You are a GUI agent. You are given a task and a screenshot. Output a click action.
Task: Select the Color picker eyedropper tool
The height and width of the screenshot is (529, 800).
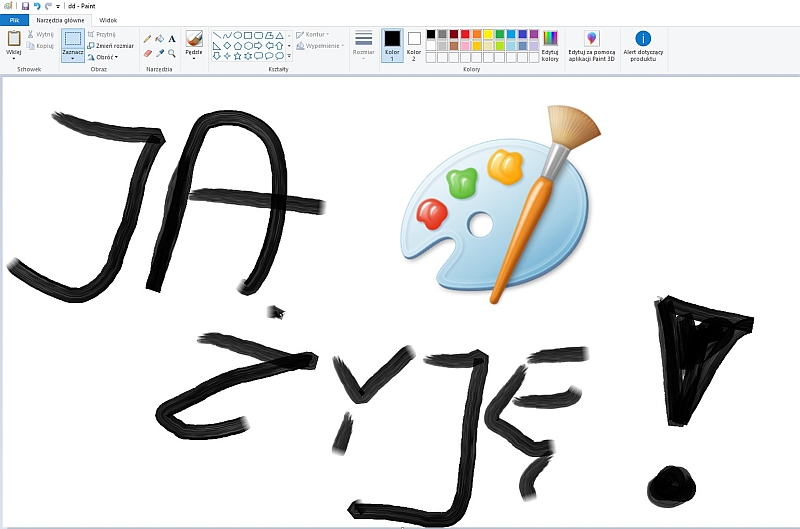pyautogui.click(x=160, y=53)
